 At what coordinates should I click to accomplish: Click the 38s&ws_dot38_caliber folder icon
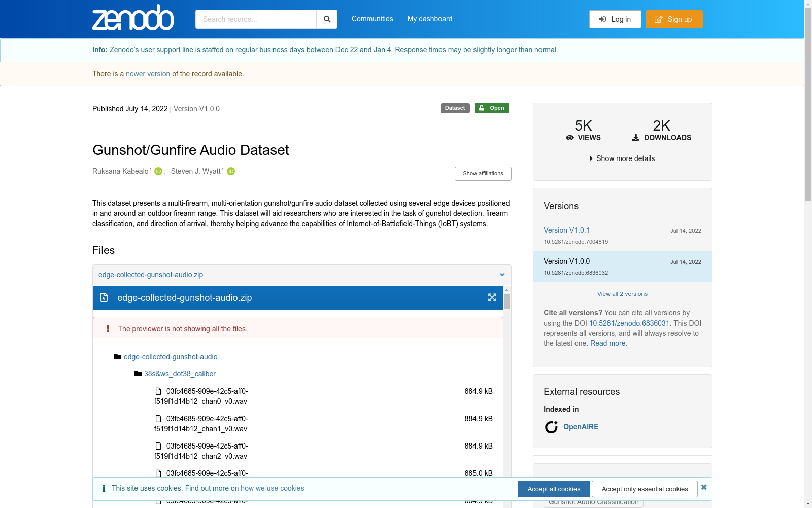[x=138, y=374]
